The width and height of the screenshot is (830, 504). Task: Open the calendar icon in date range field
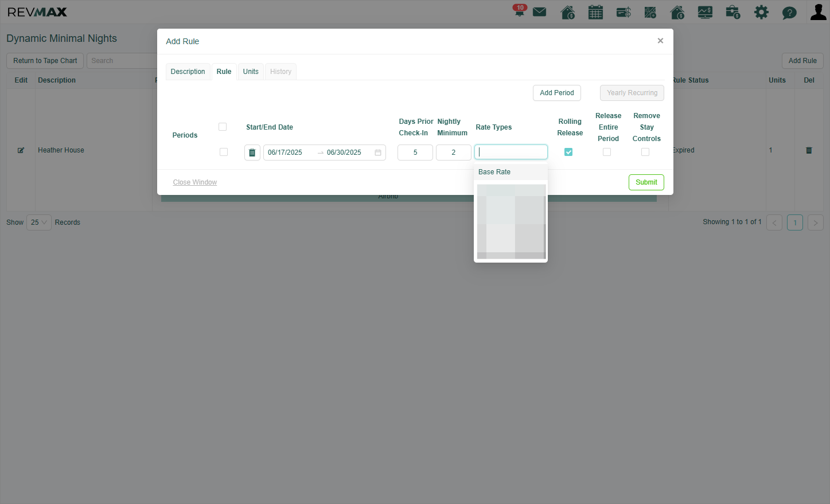pos(378,153)
